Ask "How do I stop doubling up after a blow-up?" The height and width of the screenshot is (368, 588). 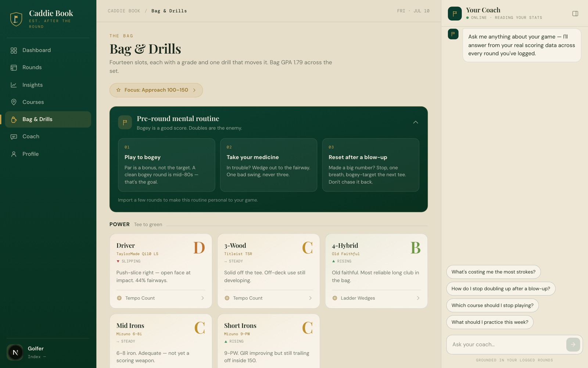501,289
